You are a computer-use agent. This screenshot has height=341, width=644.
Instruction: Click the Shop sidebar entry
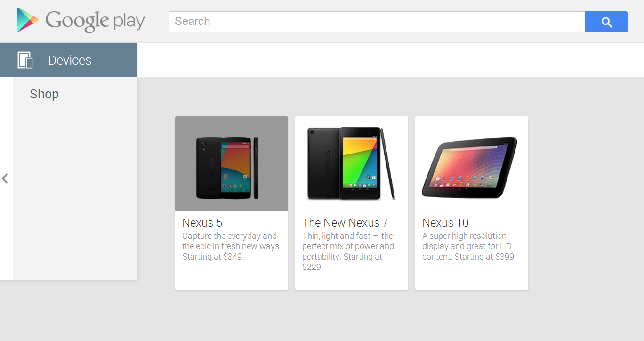click(44, 94)
